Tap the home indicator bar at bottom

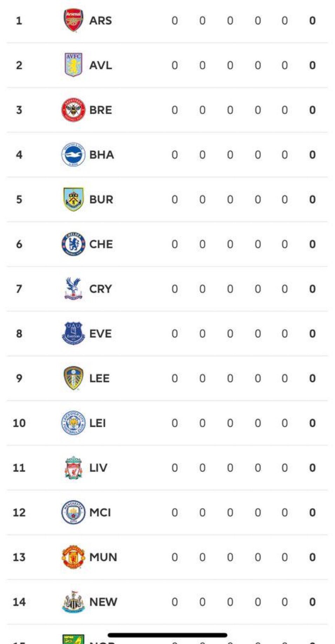167,635
